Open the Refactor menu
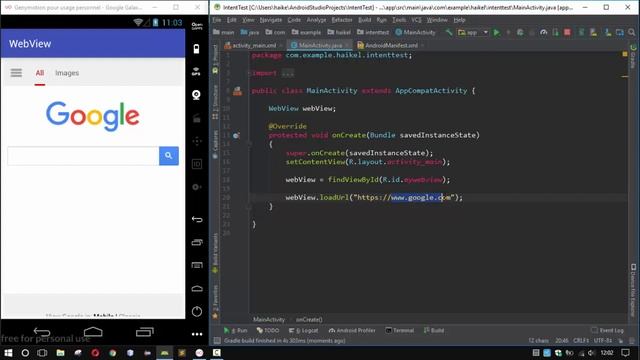 coord(342,20)
